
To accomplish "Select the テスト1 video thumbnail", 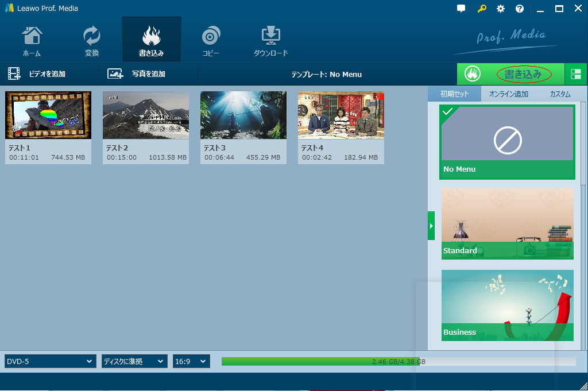I will click(48, 115).
